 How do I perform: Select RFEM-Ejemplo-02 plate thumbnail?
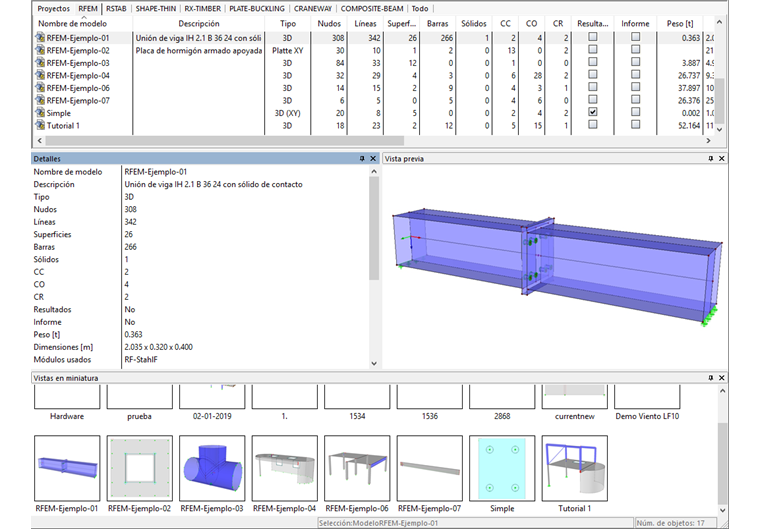(140, 468)
